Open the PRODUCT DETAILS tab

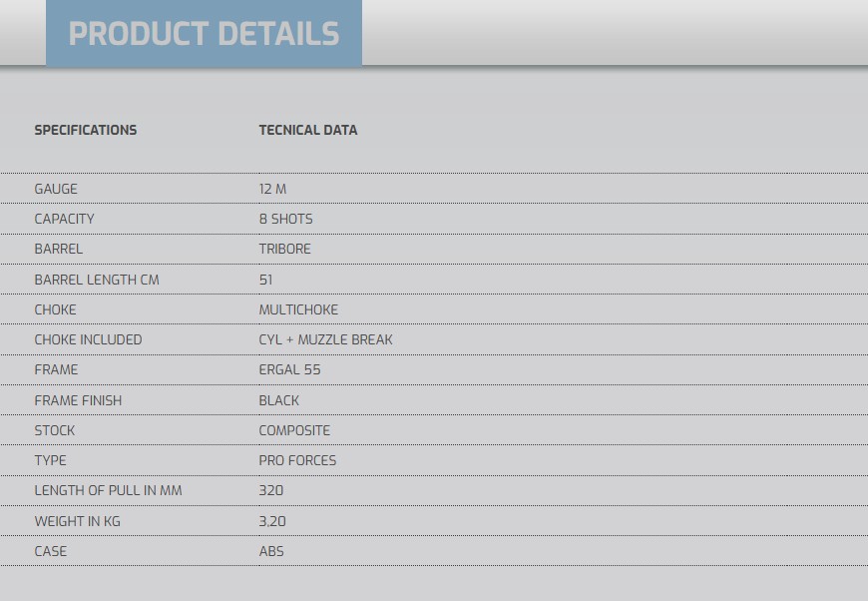tap(204, 33)
